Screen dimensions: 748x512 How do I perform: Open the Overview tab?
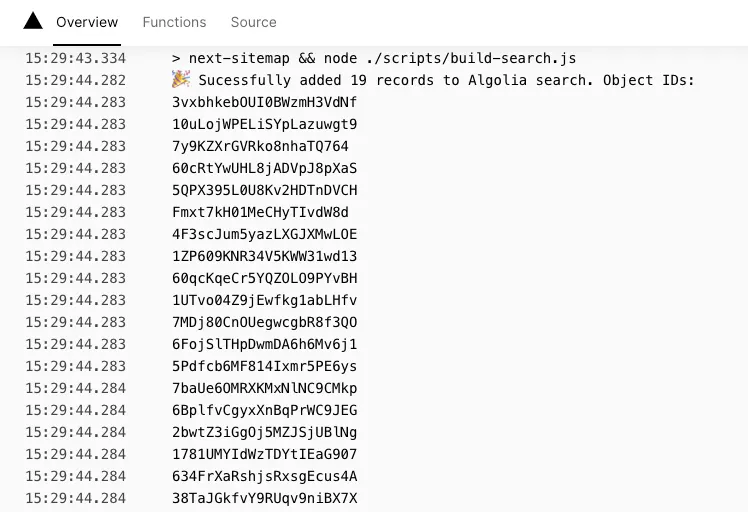(x=87, y=22)
